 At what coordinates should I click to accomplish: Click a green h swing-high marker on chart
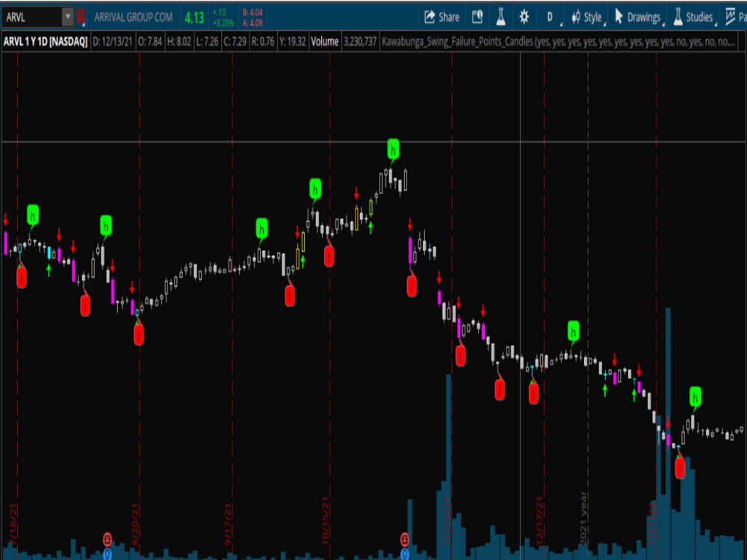[394, 148]
